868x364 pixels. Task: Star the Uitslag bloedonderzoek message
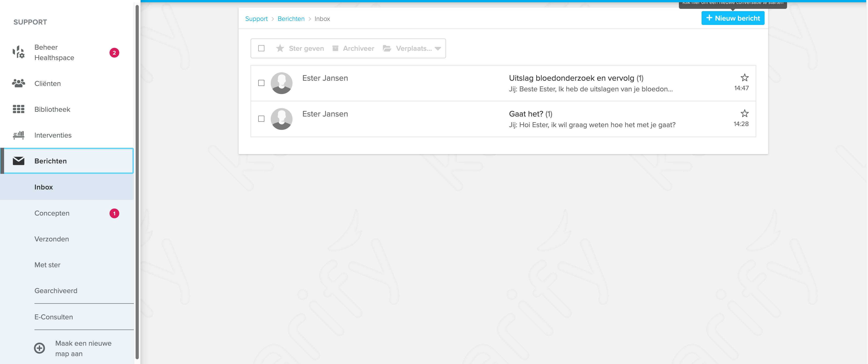point(744,78)
